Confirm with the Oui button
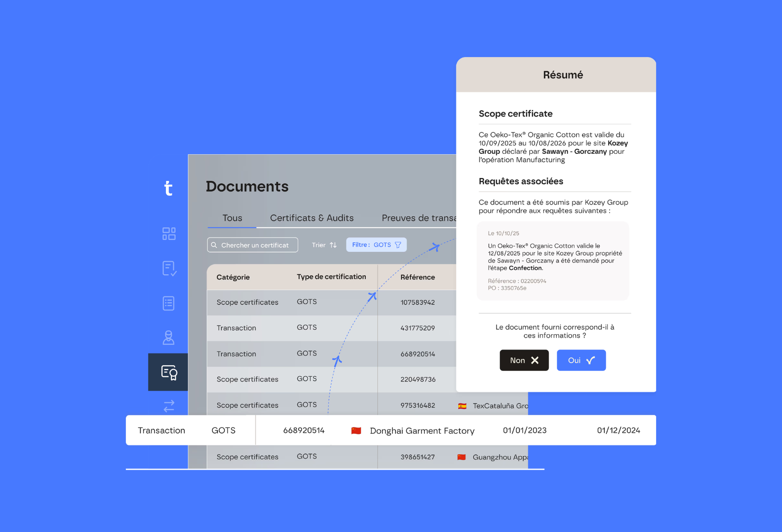The height and width of the screenshot is (532, 782). coord(581,360)
